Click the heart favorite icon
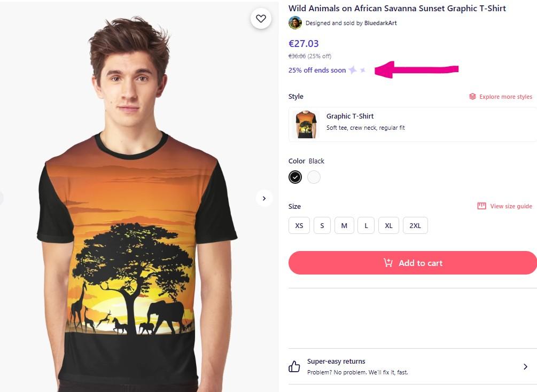Screen dimensions: 537x392 coord(261,19)
